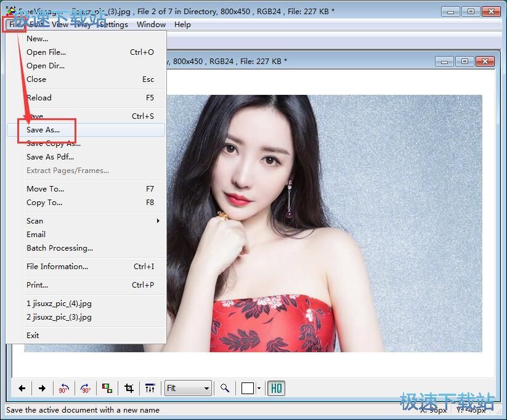Select Reload menu entry
The width and height of the screenshot is (507, 420).
coord(86,98)
